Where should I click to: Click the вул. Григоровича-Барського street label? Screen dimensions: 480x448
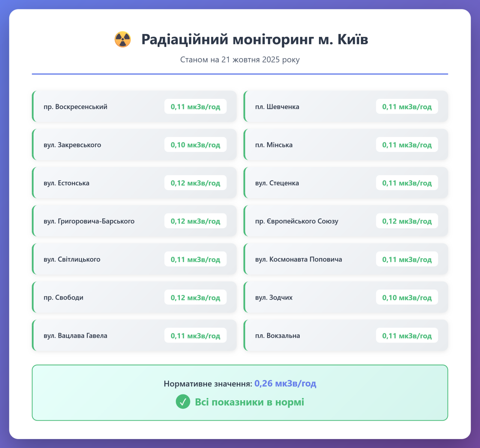pyautogui.click(x=89, y=221)
